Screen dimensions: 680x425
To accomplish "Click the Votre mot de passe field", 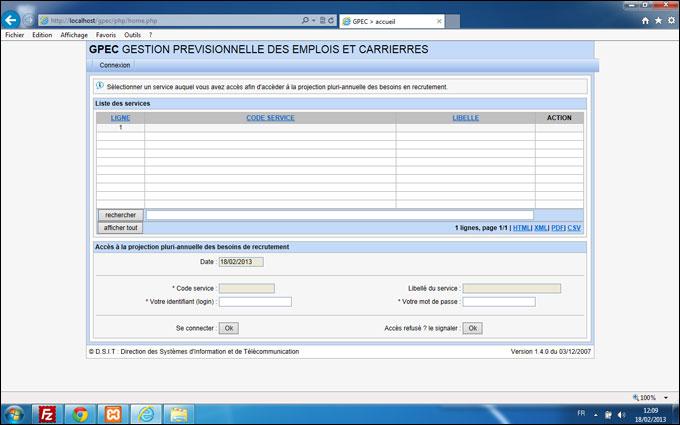I will (498, 301).
